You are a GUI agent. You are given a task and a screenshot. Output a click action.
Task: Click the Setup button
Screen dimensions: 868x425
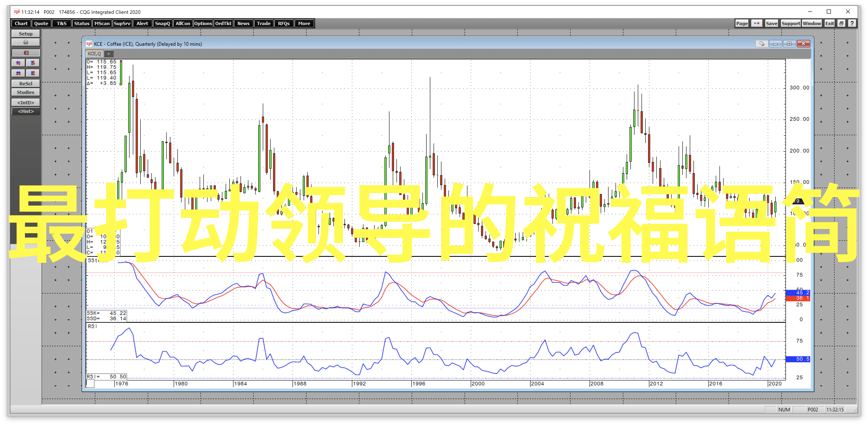tap(26, 34)
